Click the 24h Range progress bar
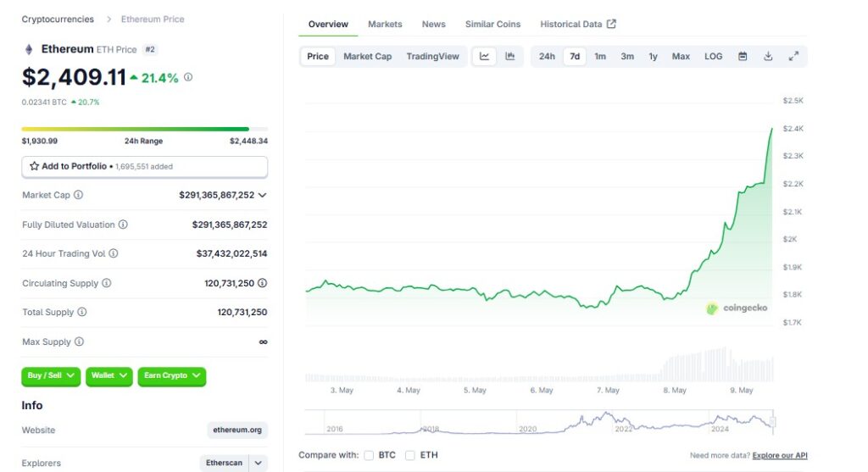The height and width of the screenshot is (472, 868). 144,130
